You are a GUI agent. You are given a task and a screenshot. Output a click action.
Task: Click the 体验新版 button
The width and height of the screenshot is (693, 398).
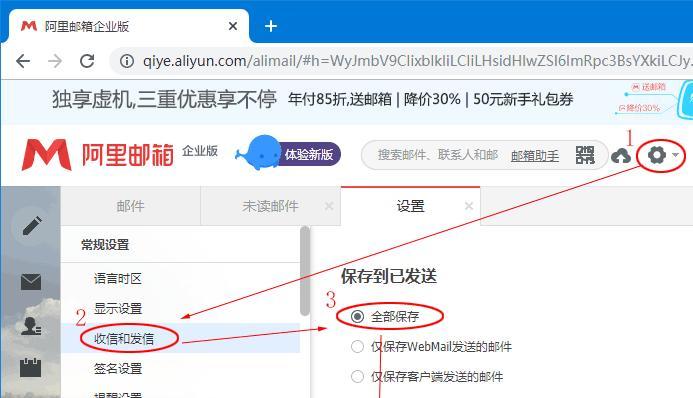click(309, 154)
